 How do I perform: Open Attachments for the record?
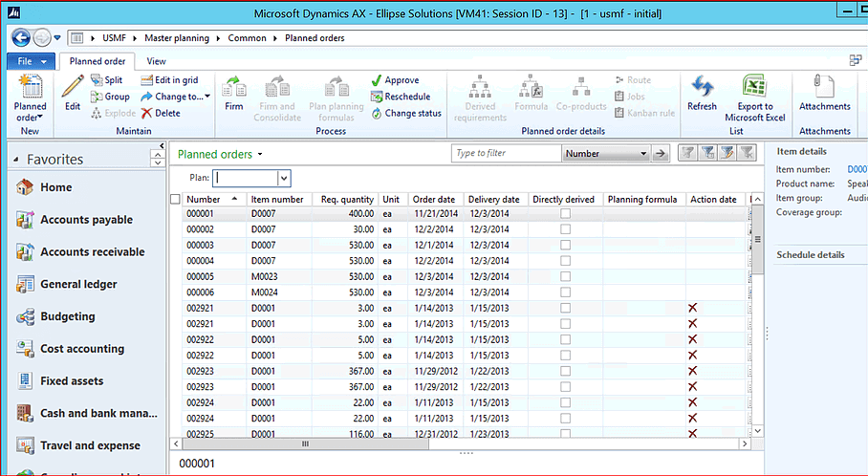pos(824,93)
